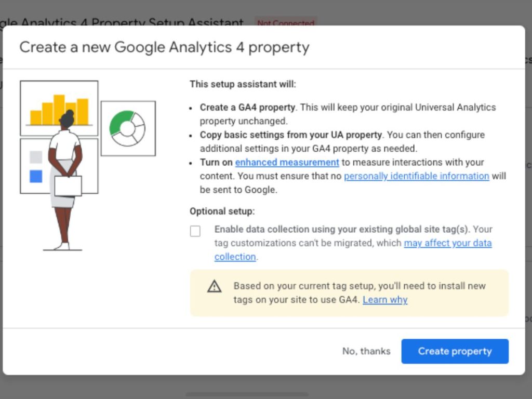Click the Property Setup Assistant heading behind dialog
The height and width of the screenshot is (399, 532).
pos(122,22)
